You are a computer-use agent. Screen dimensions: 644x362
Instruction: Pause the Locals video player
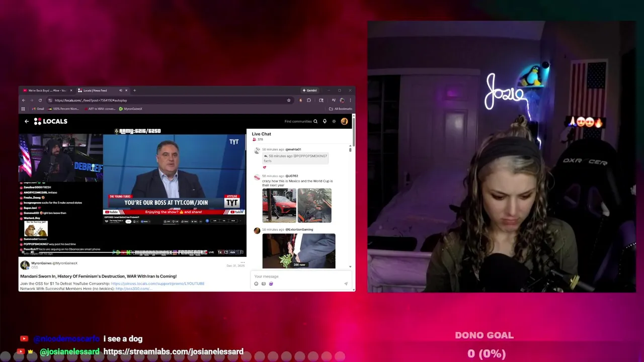pyautogui.click(x=23, y=252)
